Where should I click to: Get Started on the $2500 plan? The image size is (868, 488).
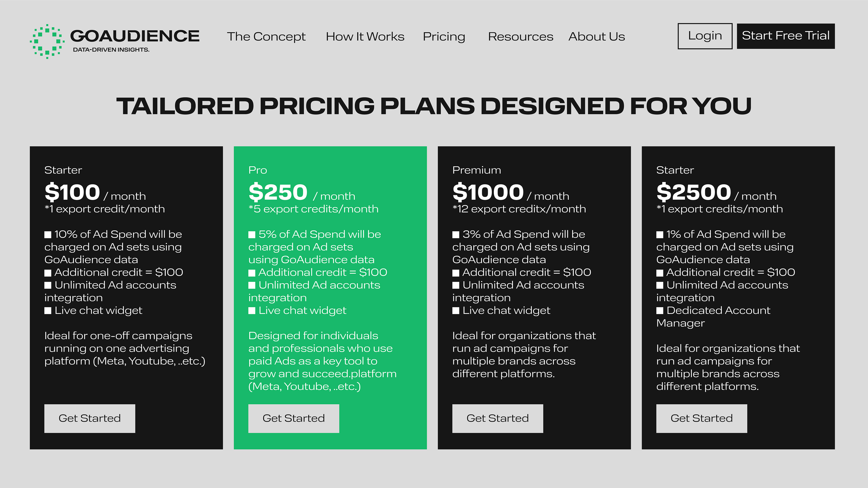tap(702, 418)
